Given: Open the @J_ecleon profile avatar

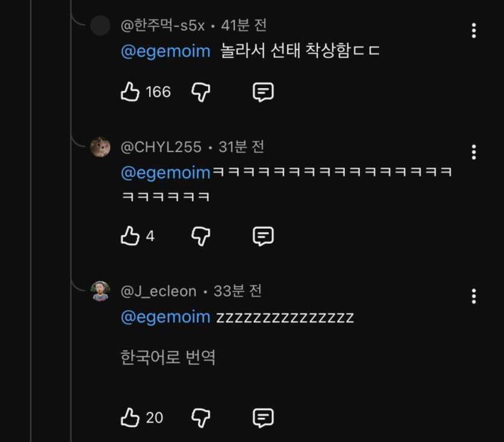Looking at the screenshot, I should [x=100, y=291].
